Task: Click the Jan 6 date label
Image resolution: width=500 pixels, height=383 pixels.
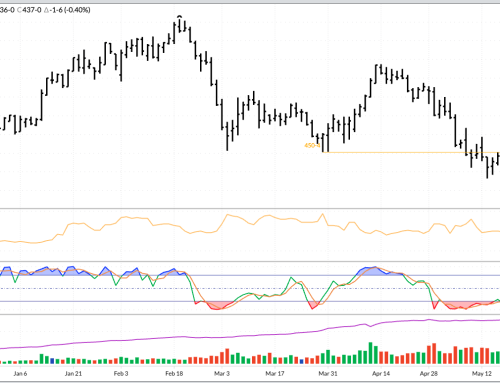Action: pyautogui.click(x=20, y=373)
